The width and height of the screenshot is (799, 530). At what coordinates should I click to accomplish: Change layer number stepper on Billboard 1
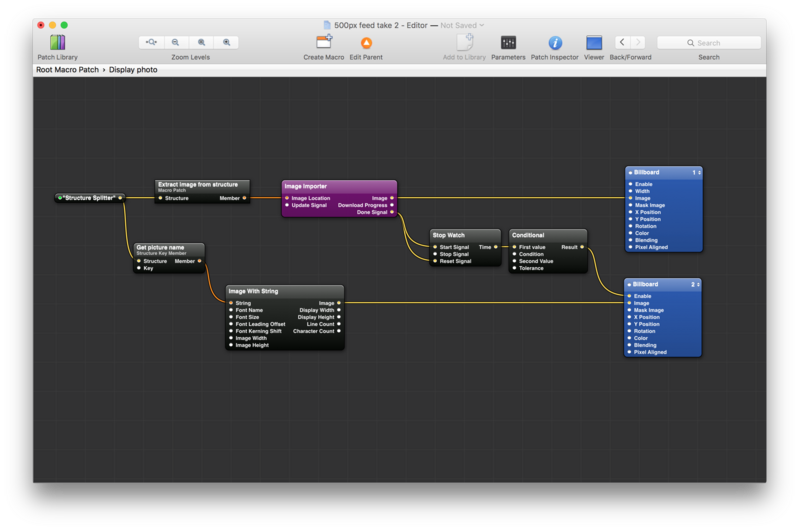(x=699, y=173)
